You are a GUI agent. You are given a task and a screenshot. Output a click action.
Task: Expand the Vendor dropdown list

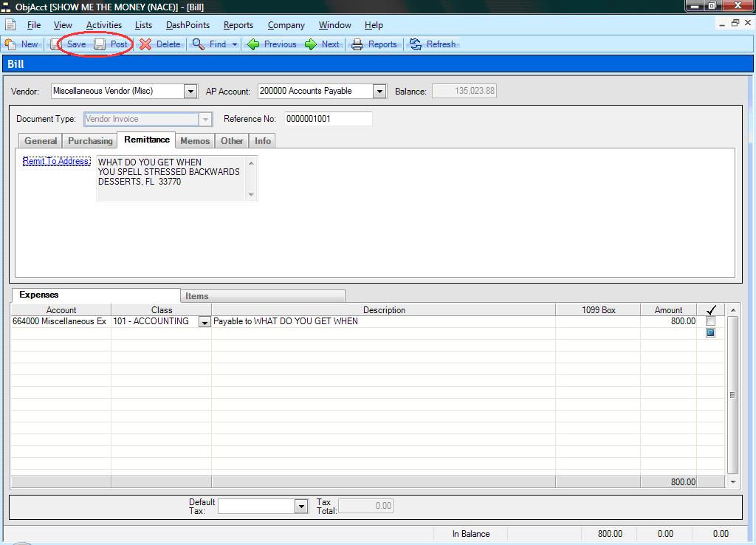[190, 92]
